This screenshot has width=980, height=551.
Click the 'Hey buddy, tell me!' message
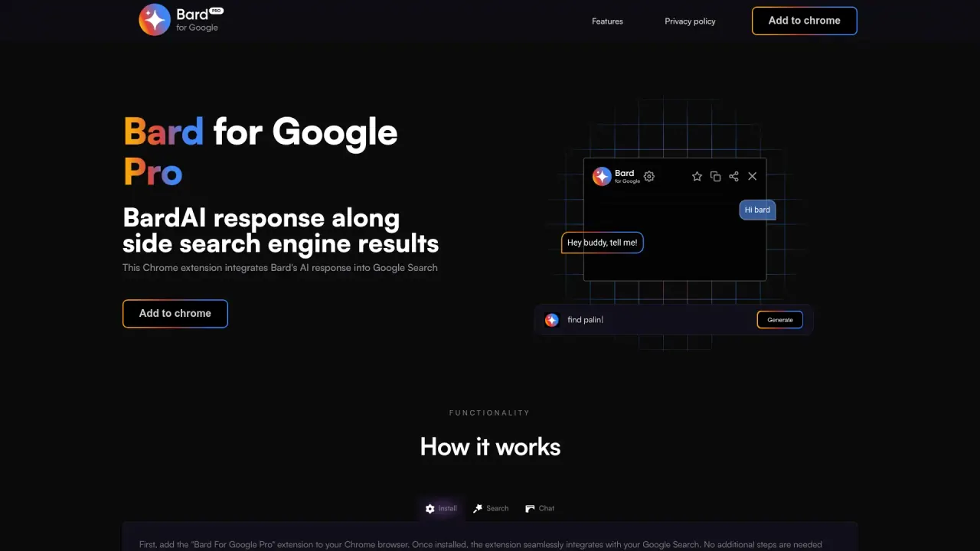(x=603, y=243)
